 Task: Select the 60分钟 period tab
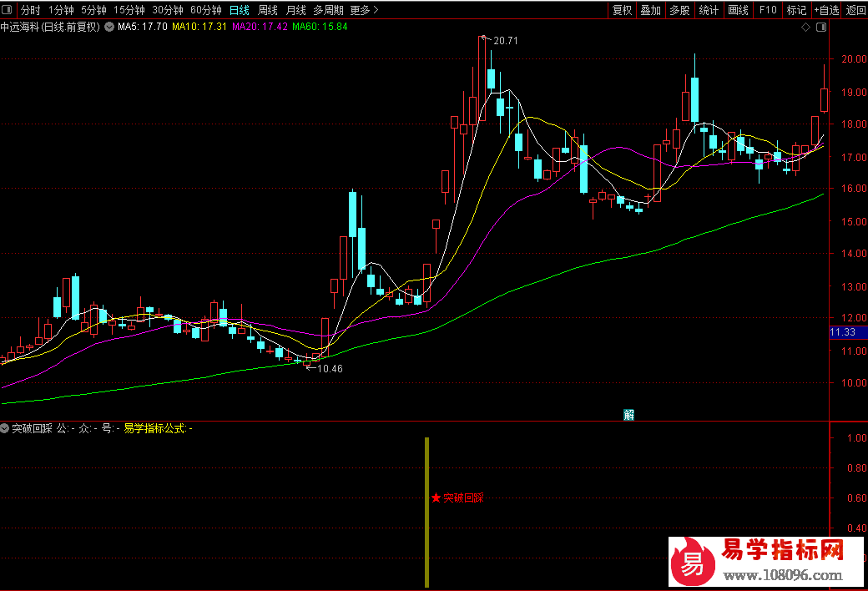coord(206,10)
